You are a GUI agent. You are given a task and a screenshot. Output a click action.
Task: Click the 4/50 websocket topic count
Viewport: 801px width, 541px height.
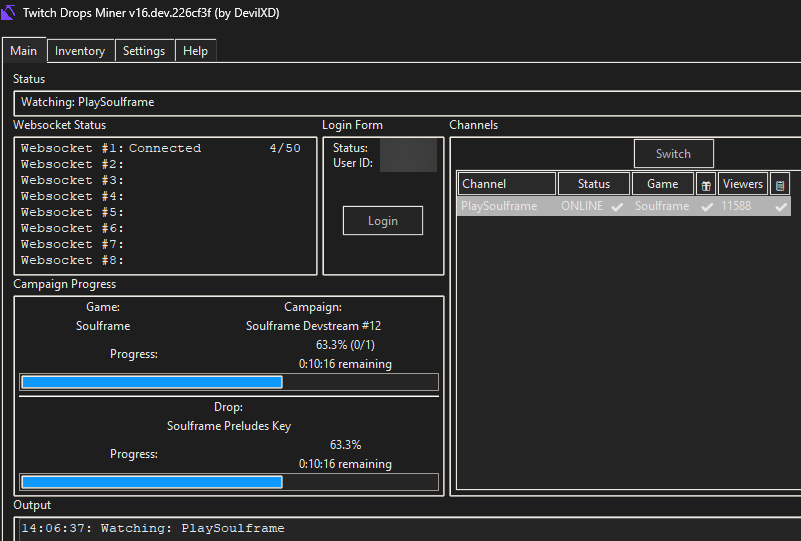tap(285, 148)
